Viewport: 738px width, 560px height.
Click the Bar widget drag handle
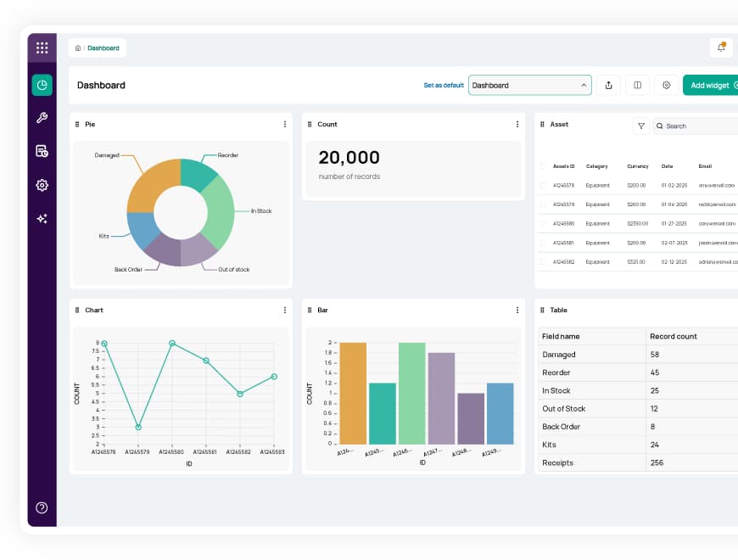(310, 310)
